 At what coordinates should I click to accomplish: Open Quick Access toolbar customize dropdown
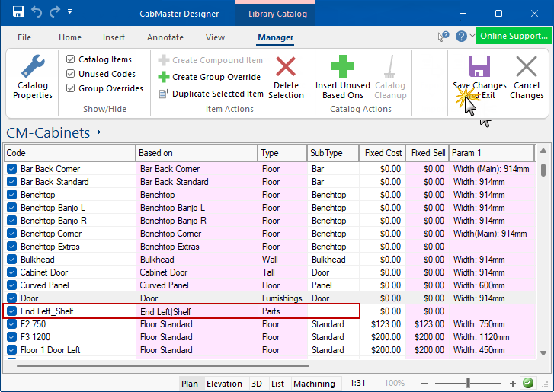coord(70,13)
